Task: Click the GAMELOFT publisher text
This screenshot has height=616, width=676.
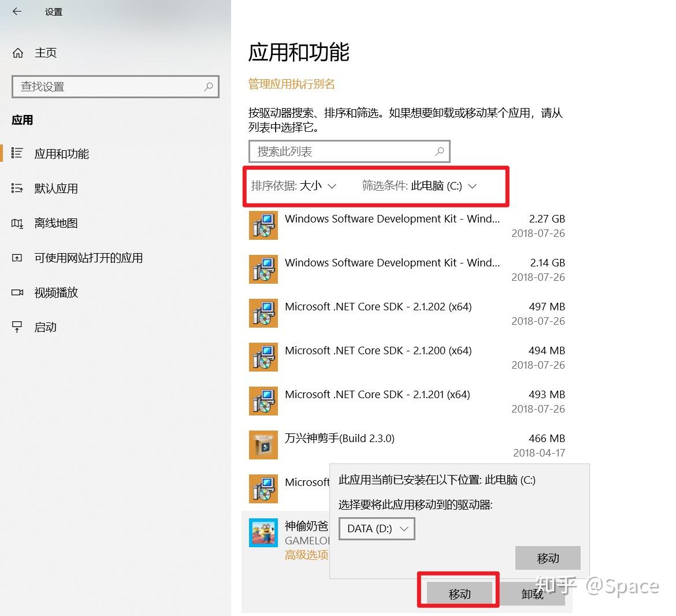Action: click(x=307, y=540)
